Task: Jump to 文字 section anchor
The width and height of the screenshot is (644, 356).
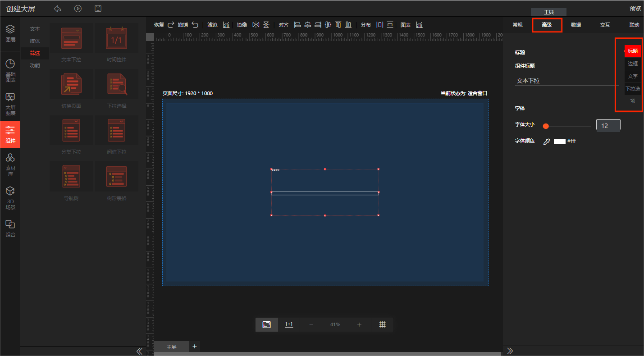Action: click(x=633, y=76)
